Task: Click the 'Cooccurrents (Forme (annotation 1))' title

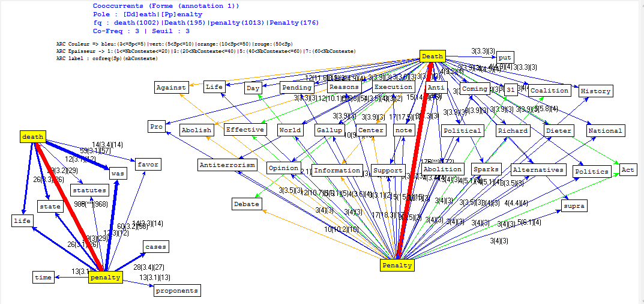Action: pyautogui.click(x=166, y=6)
